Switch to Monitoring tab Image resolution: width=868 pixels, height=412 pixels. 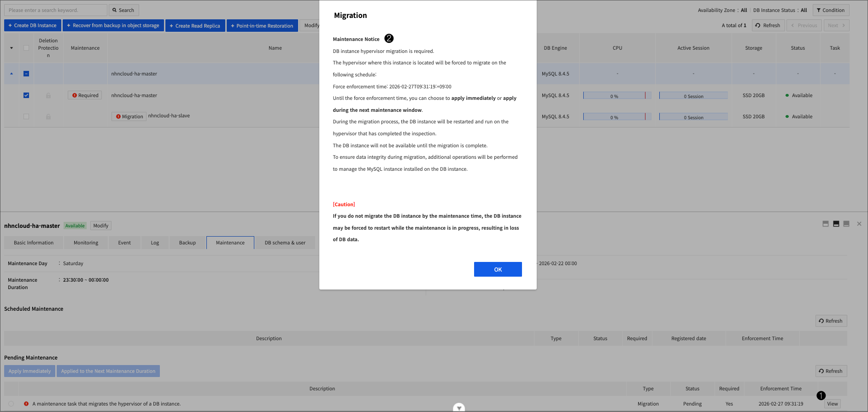pos(86,243)
